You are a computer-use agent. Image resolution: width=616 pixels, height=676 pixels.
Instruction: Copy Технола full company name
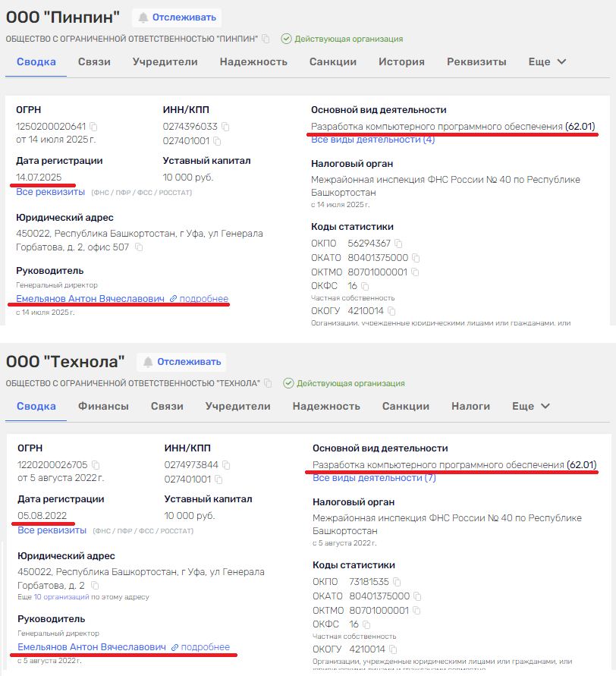point(267,383)
